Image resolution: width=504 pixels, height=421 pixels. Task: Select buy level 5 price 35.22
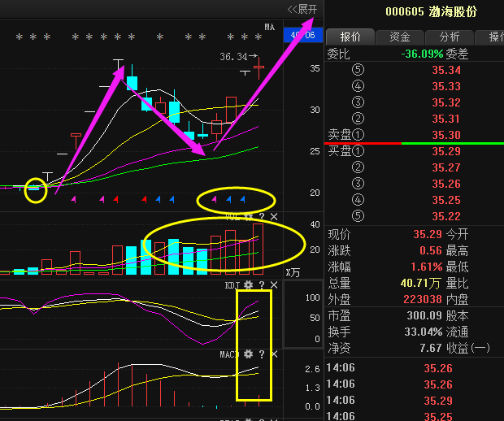pos(446,216)
